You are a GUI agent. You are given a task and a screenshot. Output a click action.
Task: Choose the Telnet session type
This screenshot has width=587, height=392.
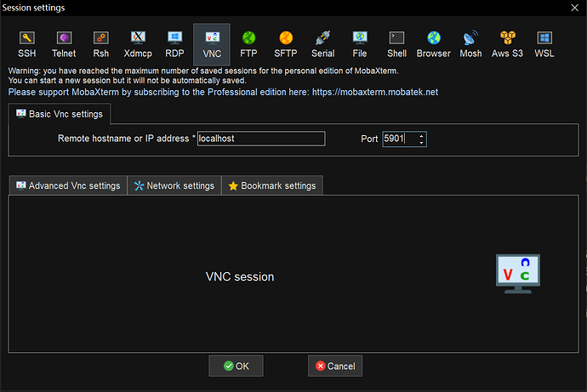tap(64, 44)
